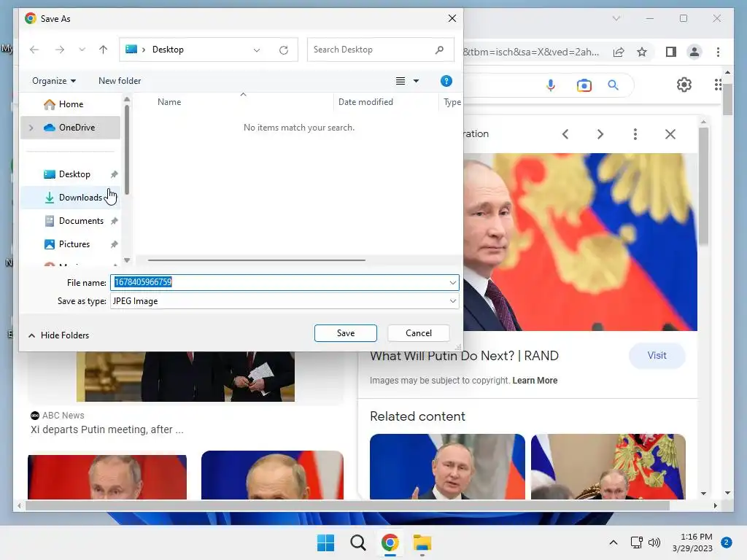Click the Save button
Viewport: 747px width, 560px height.
[x=345, y=333]
